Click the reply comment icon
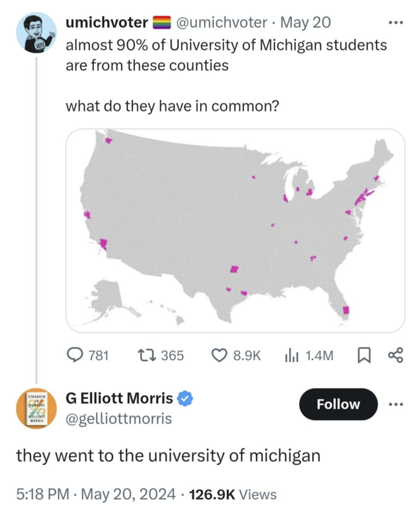 [x=74, y=355]
